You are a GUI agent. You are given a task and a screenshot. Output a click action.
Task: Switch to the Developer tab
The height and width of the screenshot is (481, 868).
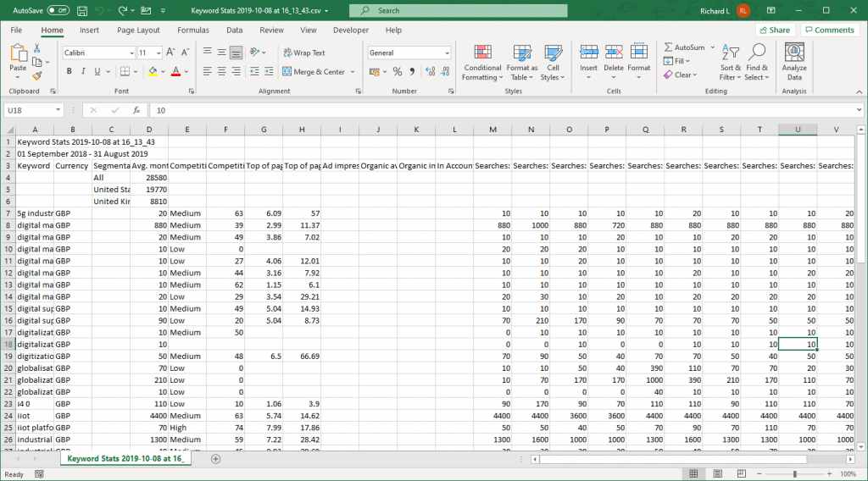[350, 30]
